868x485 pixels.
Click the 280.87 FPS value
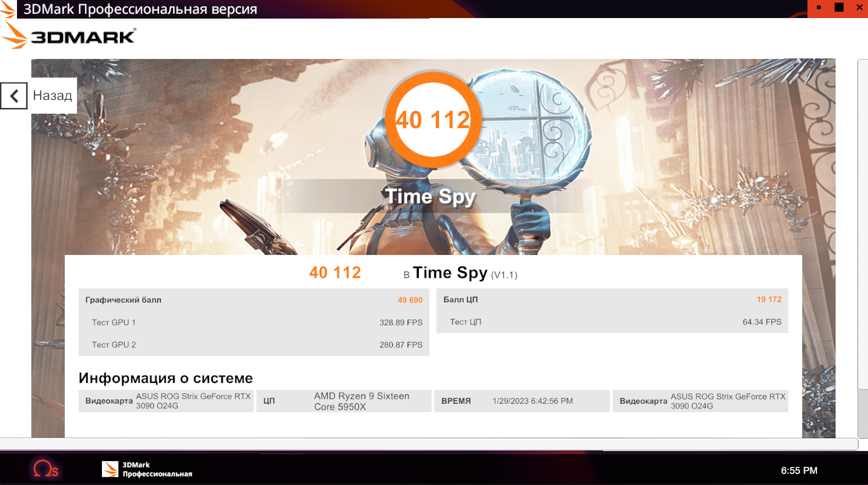click(x=401, y=345)
